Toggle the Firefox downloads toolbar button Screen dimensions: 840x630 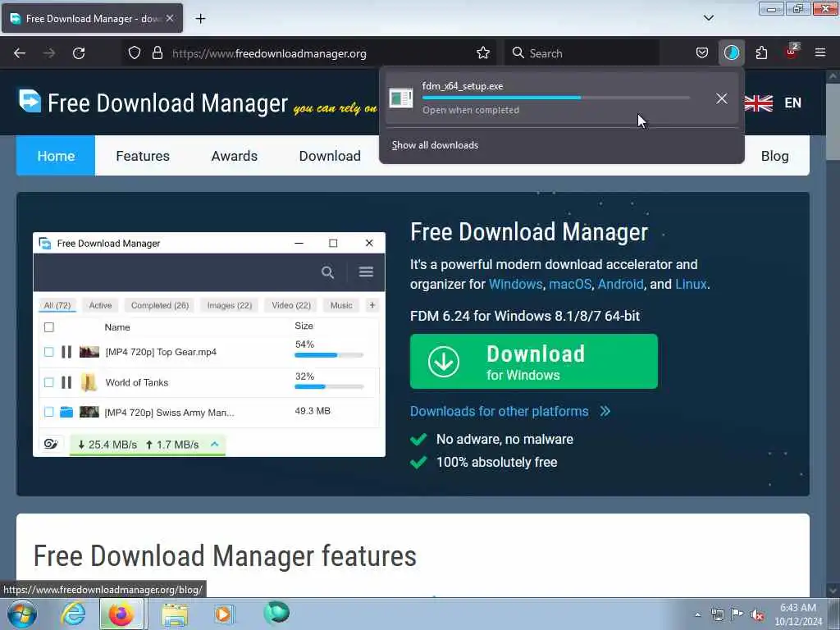pos(731,53)
